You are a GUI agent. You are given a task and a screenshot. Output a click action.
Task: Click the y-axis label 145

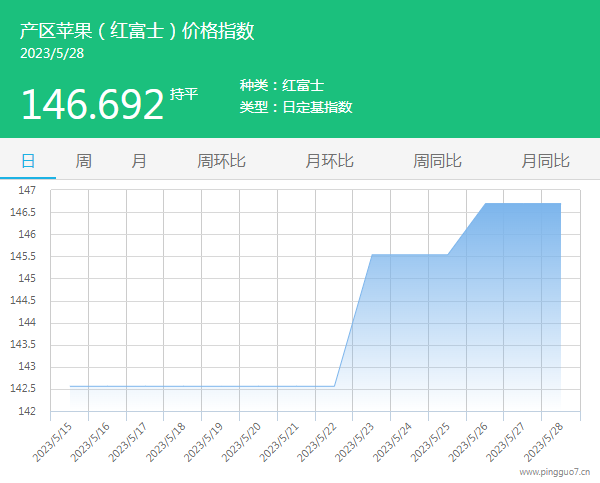point(27,278)
